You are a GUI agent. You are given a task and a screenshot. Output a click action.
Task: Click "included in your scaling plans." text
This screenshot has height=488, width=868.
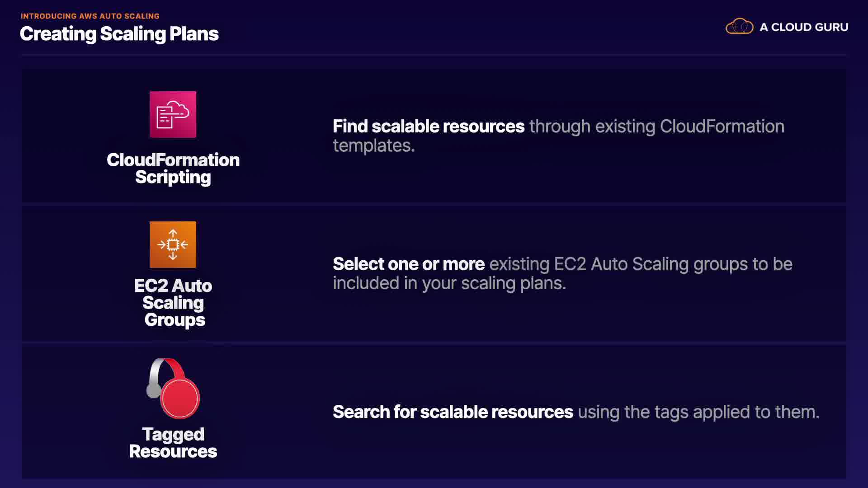coord(449,283)
